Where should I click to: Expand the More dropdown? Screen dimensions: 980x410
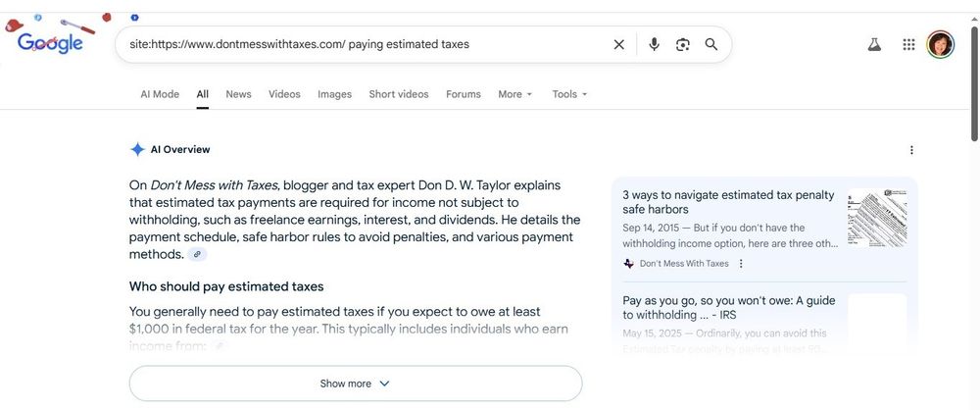(515, 94)
